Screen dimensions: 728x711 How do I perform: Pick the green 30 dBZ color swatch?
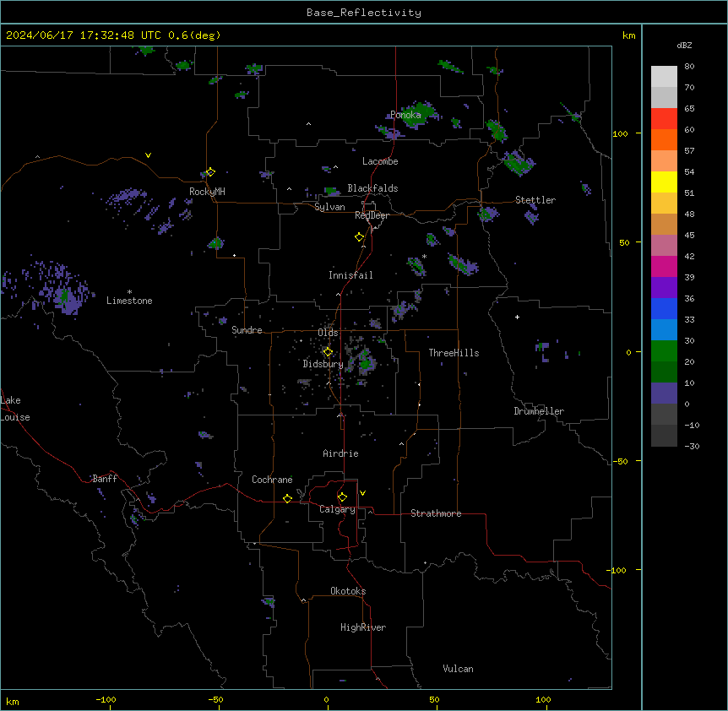click(664, 351)
